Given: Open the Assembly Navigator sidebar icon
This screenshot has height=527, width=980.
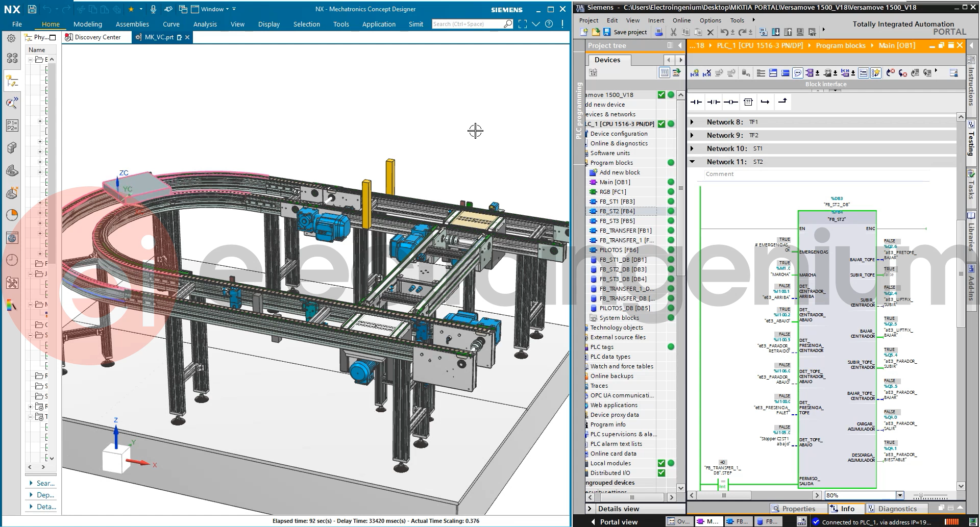Looking at the screenshot, I should 12,58.
